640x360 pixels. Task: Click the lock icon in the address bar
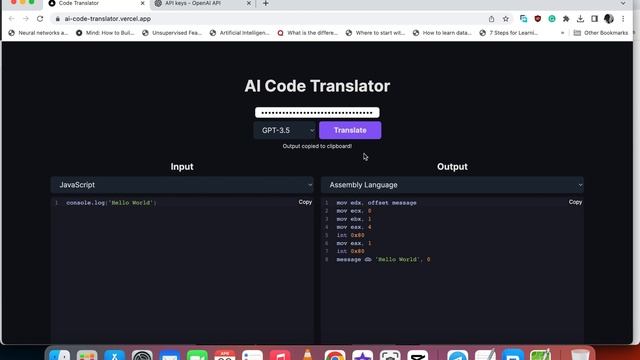point(58,19)
